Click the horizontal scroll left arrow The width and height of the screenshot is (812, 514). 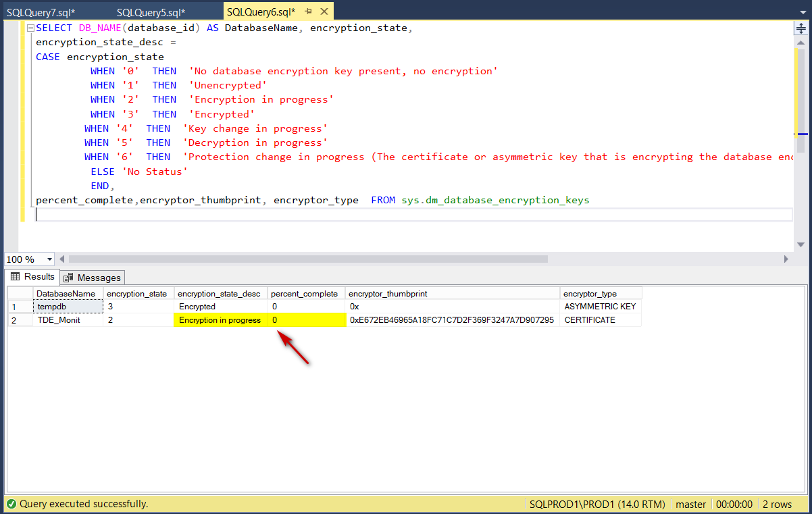pyautogui.click(x=63, y=259)
